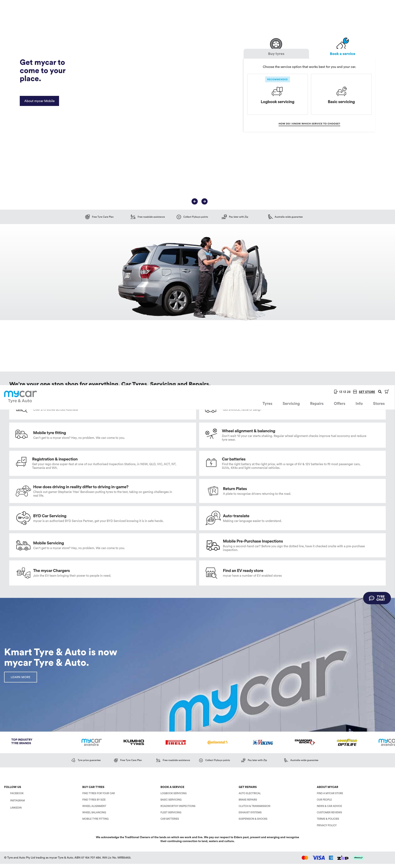395x868 pixels.
Task: Open the Servicing menu
Action: click(291, 403)
